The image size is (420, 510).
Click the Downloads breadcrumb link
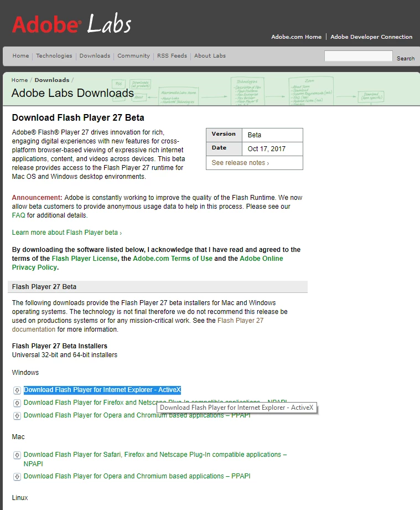(x=52, y=80)
